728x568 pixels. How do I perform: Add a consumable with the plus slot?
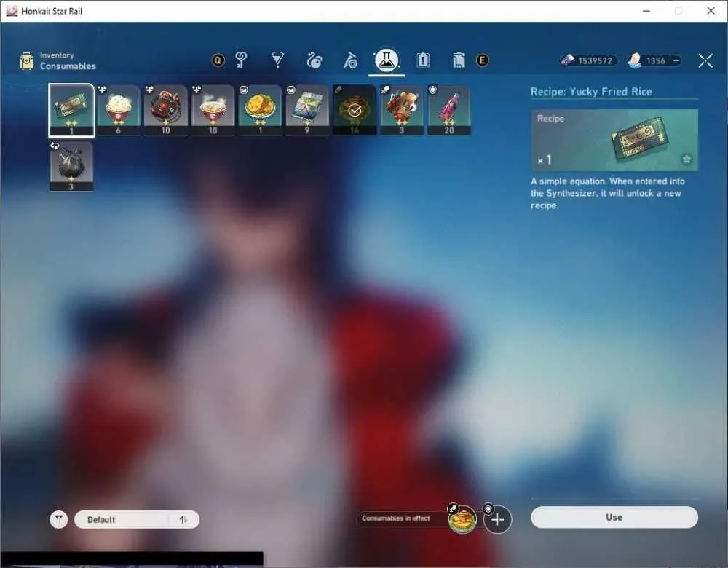(x=497, y=519)
